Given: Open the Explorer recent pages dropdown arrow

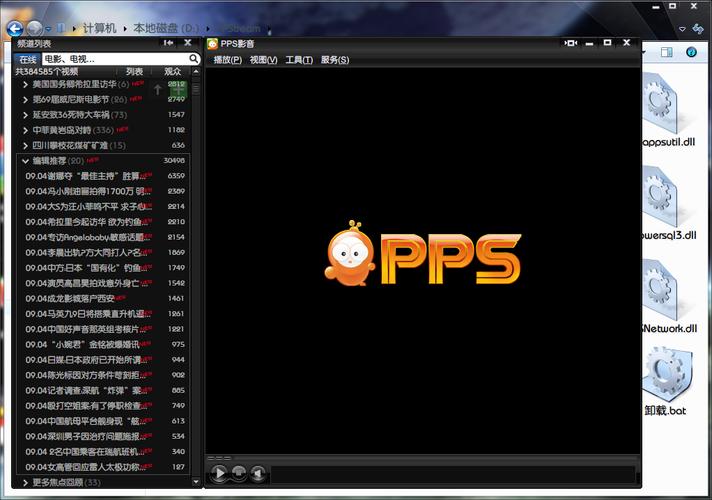Looking at the screenshot, I should pos(49,29).
